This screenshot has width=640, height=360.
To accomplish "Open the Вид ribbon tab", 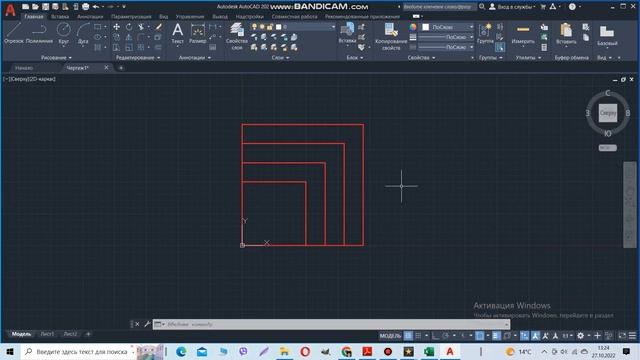I will [164, 16].
